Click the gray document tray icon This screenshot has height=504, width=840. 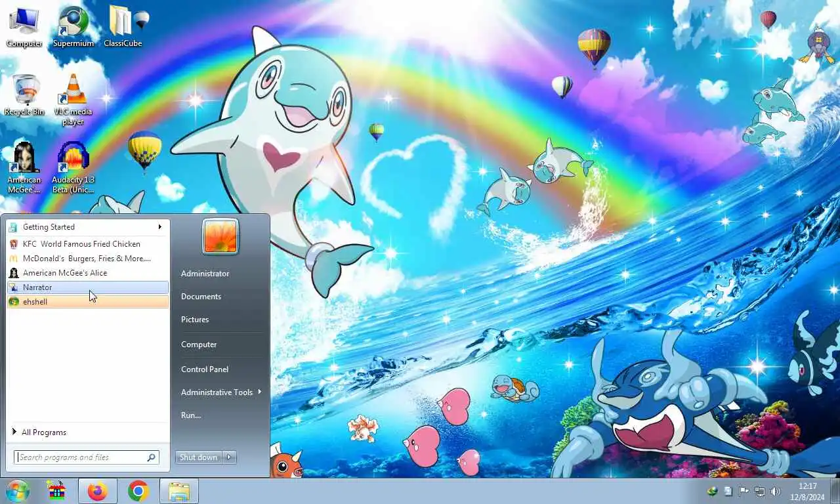coord(728,491)
